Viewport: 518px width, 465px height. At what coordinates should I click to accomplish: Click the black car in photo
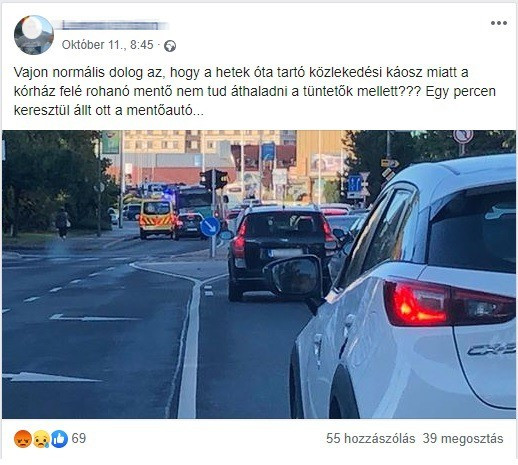281,253
